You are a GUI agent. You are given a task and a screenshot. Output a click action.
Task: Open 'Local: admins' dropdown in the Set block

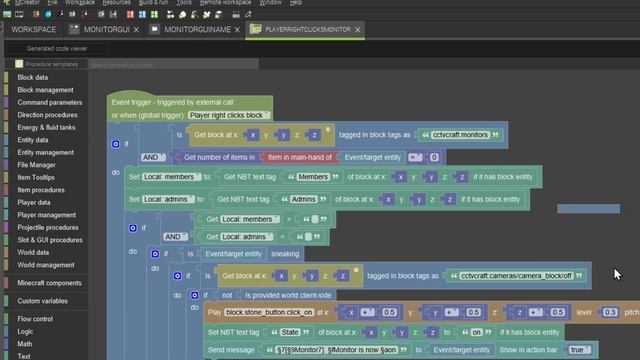pos(169,199)
